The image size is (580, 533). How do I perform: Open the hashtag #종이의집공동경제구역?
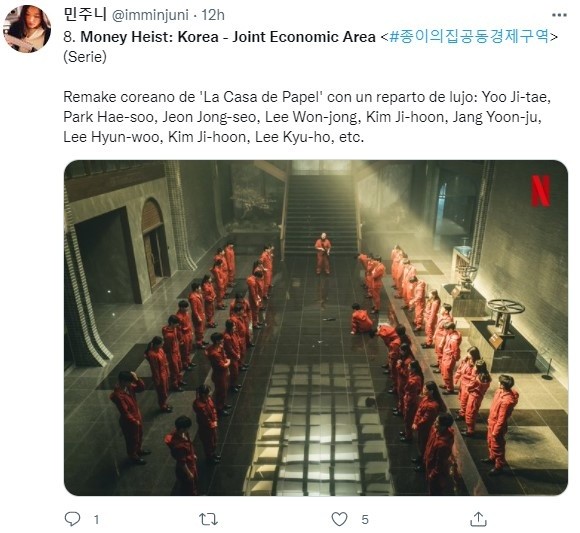[x=469, y=37]
